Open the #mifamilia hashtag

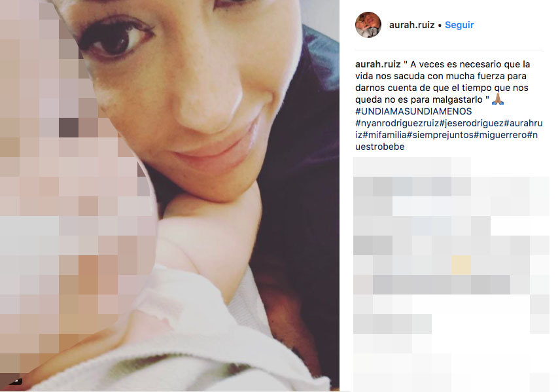click(385, 135)
